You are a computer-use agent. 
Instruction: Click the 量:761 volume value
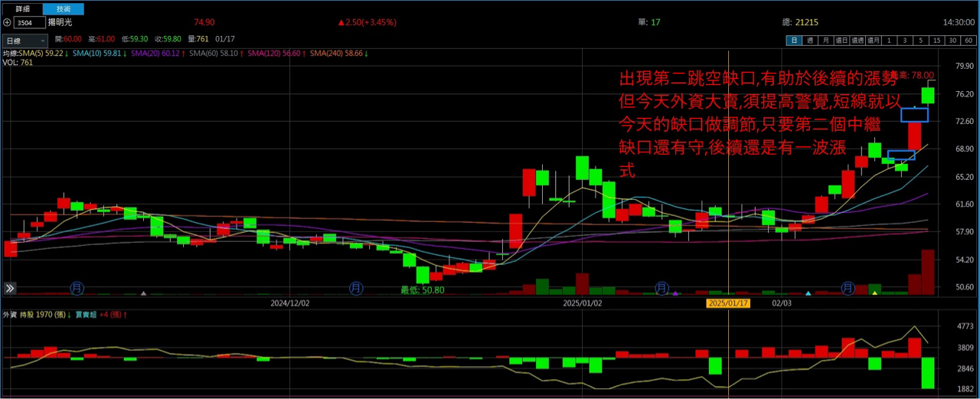point(198,39)
